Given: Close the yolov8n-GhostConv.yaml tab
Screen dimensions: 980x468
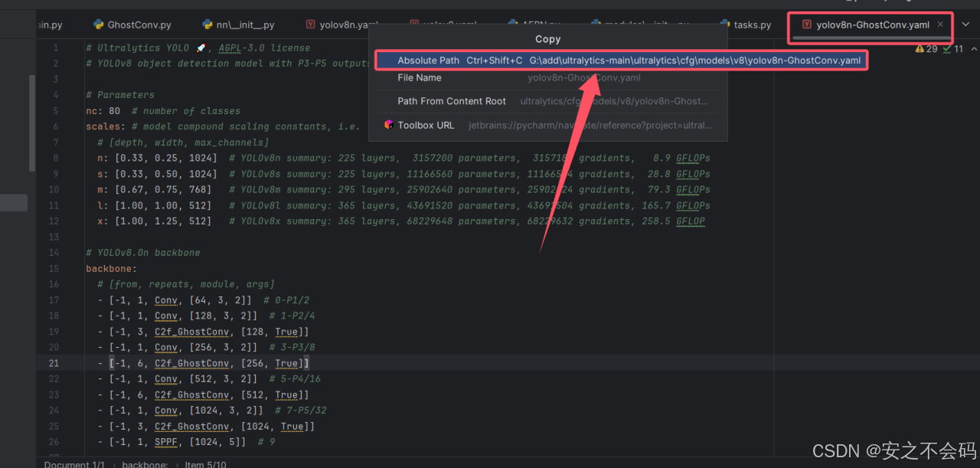Looking at the screenshot, I should (x=940, y=25).
